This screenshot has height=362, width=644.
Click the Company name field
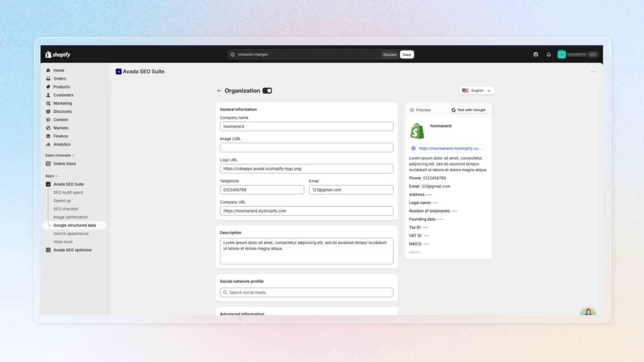[306, 126]
